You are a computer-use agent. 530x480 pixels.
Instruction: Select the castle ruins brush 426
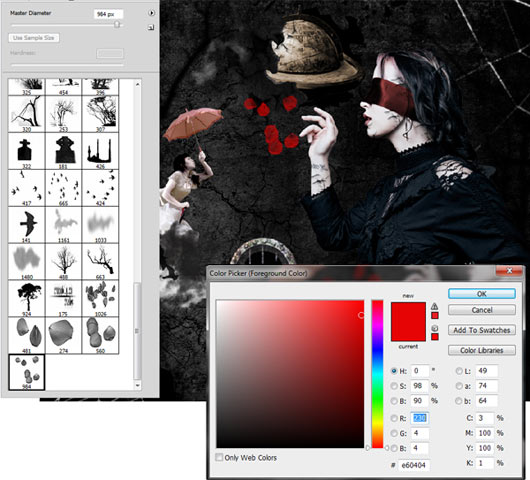(100, 151)
